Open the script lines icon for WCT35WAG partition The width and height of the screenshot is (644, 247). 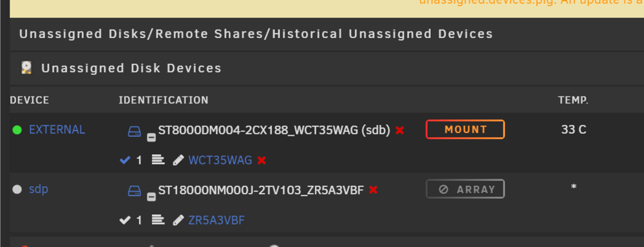158,160
